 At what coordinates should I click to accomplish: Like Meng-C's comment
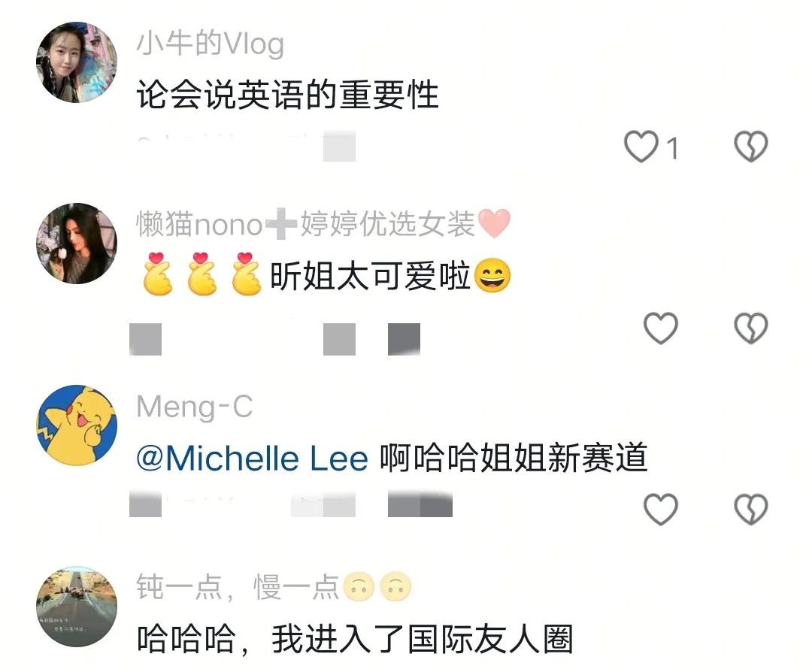(660, 509)
